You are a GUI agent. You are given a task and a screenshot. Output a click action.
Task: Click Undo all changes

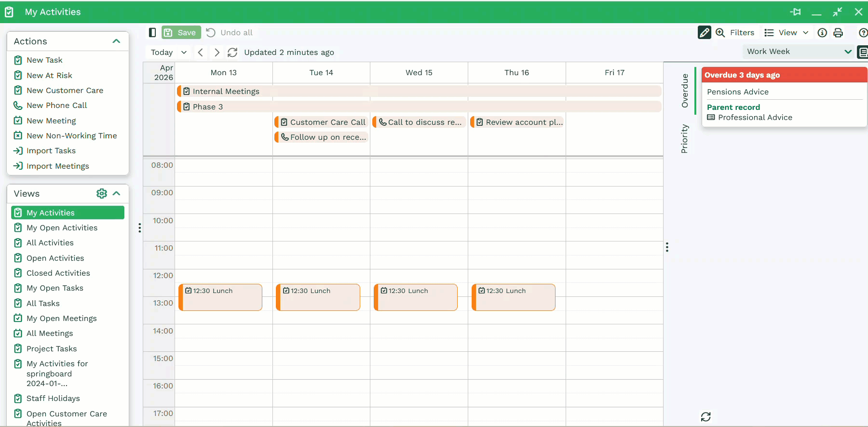230,32
